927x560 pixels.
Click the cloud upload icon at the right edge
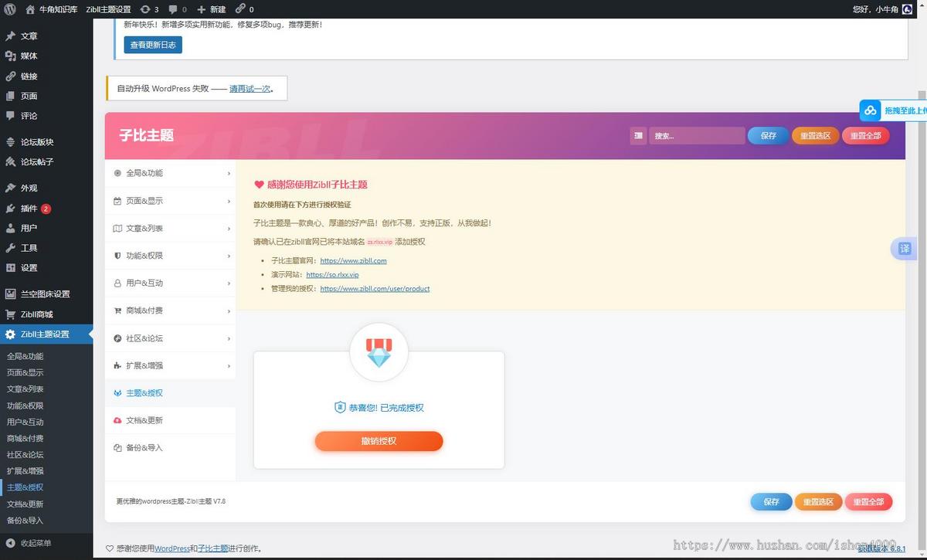click(x=871, y=110)
